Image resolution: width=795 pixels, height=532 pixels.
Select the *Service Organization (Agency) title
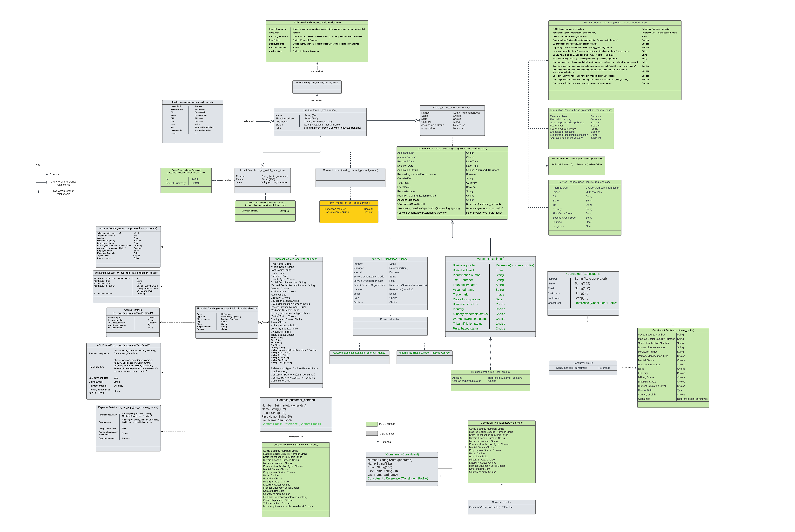(x=390, y=259)
